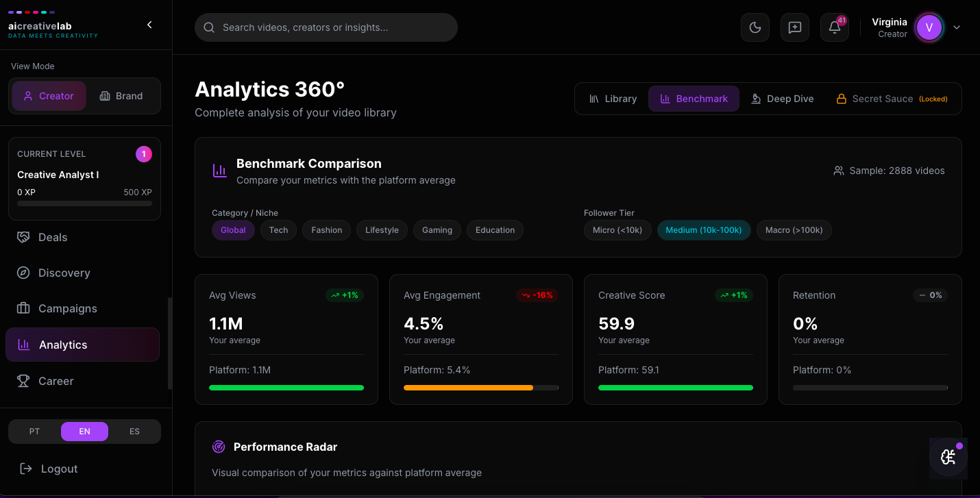Click the search videos input field

click(326, 27)
